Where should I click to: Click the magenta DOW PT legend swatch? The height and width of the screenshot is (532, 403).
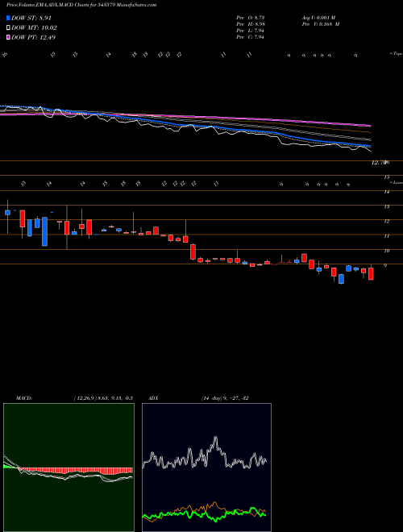pyautogui.click(x=9, y=37)
